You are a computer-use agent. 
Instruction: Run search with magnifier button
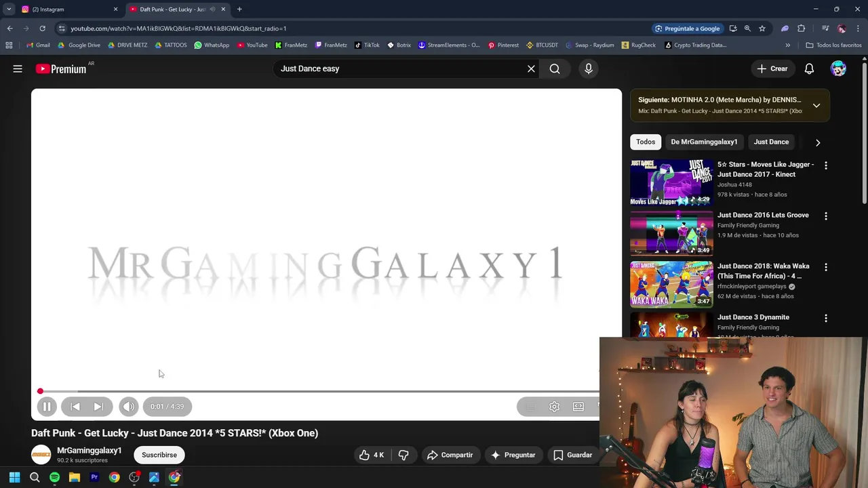pos(555,68)
